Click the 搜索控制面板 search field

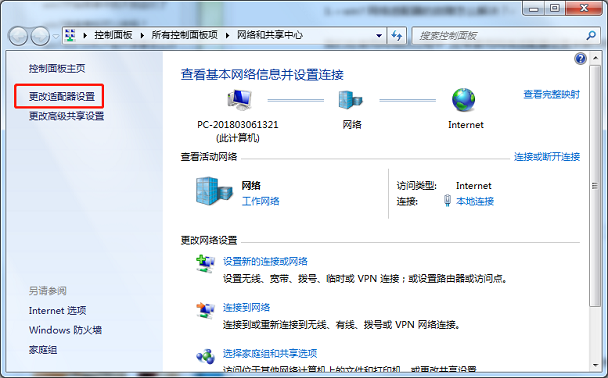(500, 36)
